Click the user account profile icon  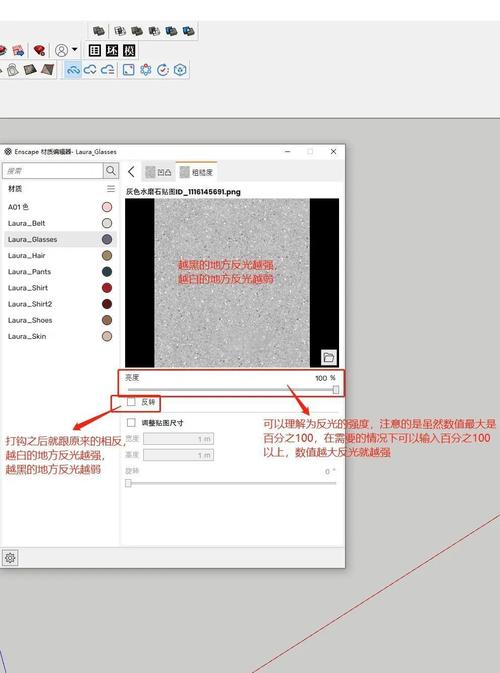[61, 50]
